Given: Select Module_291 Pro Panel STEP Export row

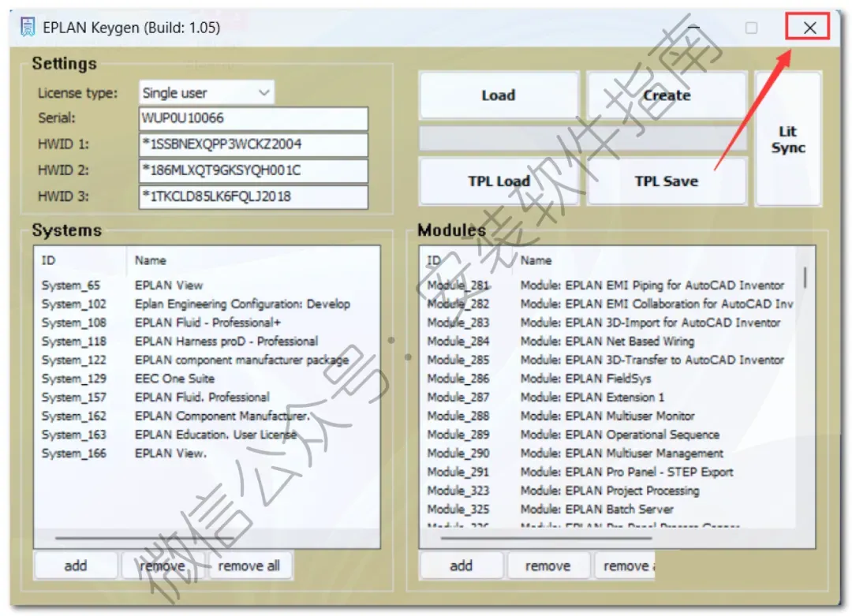Looking at the screenshot, I should (x=608, y=472).
